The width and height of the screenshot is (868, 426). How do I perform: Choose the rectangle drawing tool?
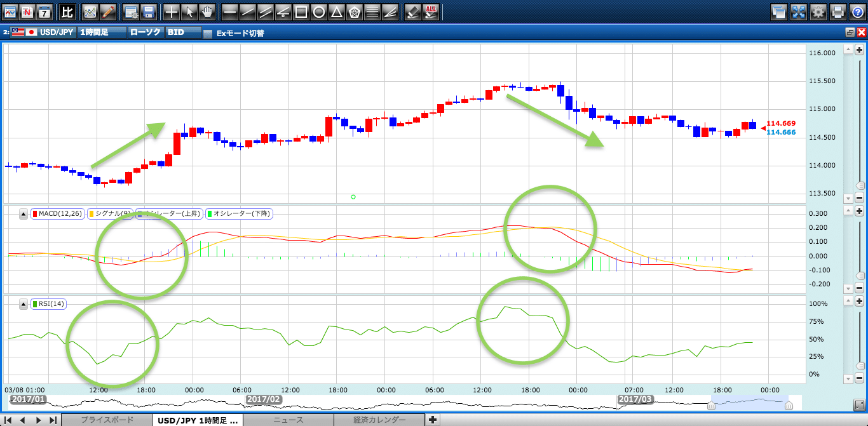point(302,11)
